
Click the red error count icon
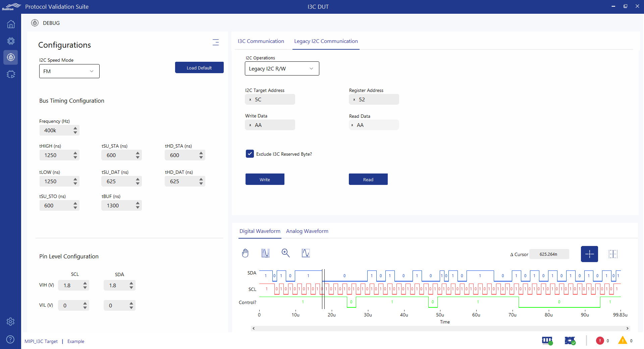(x=600, y=341)
